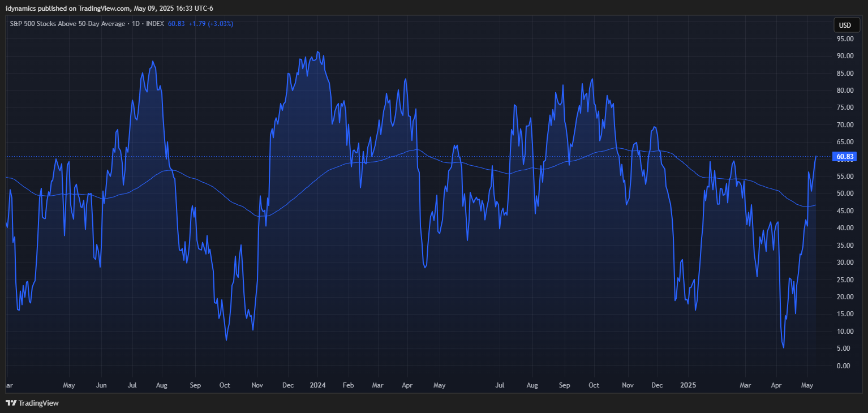Click the TradingView logo at bottom left
Image resolution: width=868 pixels, height=413 pixels.
tap(32, 403)
